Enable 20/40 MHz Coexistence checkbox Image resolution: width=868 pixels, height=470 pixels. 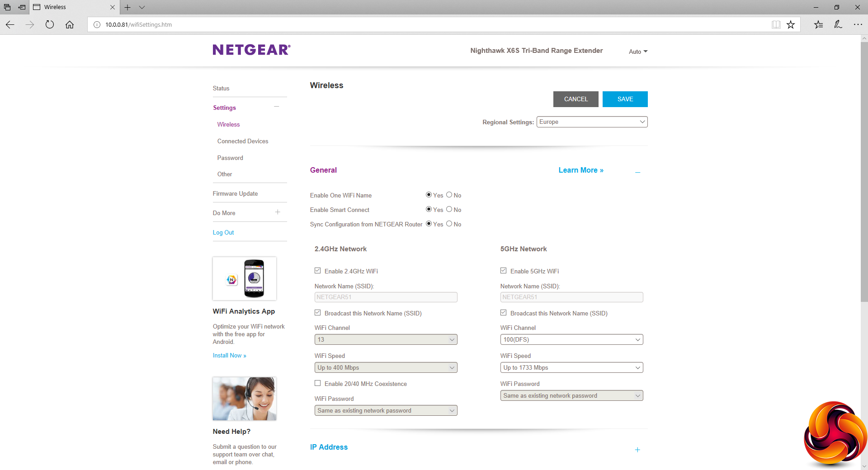pos(318,383)
